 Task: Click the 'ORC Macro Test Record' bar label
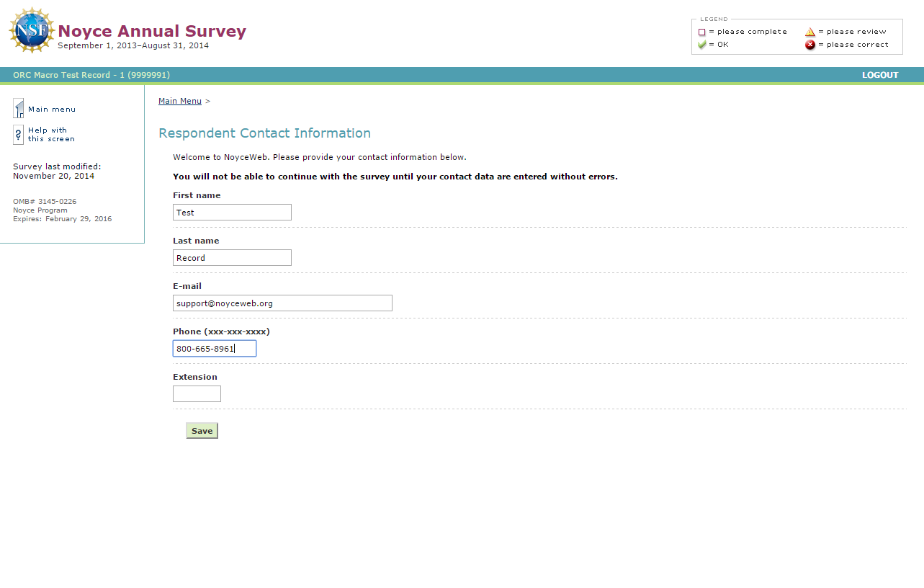pos(91,75)
